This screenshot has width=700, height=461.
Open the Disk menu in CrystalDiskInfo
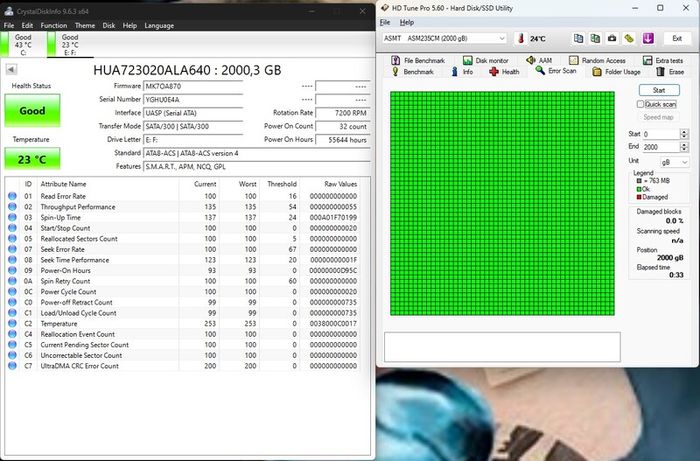pyautogui.click(x=108, y=25)
